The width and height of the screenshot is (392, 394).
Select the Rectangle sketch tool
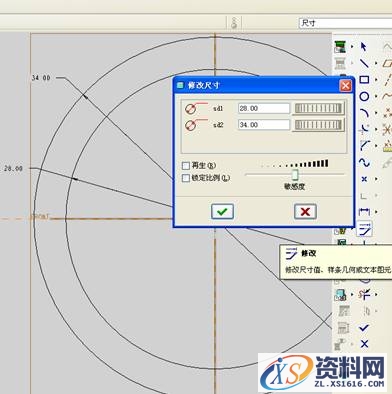364,79
